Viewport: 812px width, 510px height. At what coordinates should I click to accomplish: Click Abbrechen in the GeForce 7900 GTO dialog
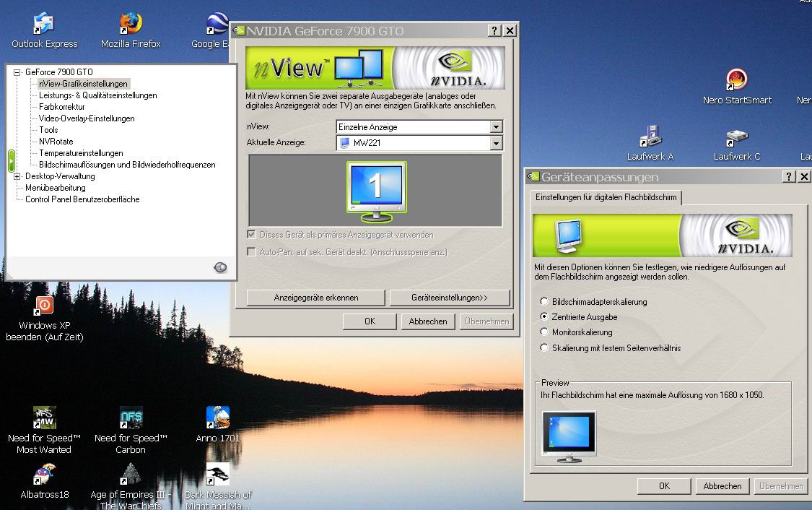coord(428,321)
